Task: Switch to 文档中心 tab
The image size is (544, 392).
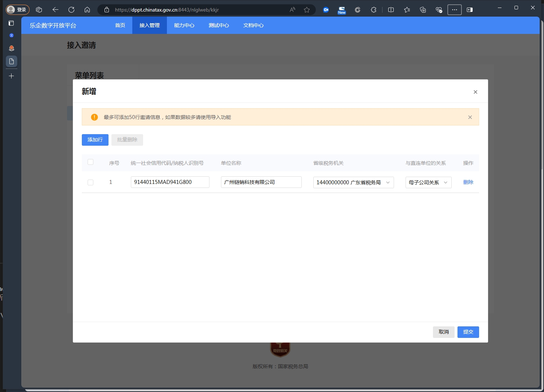Action: tap(253, 25)
